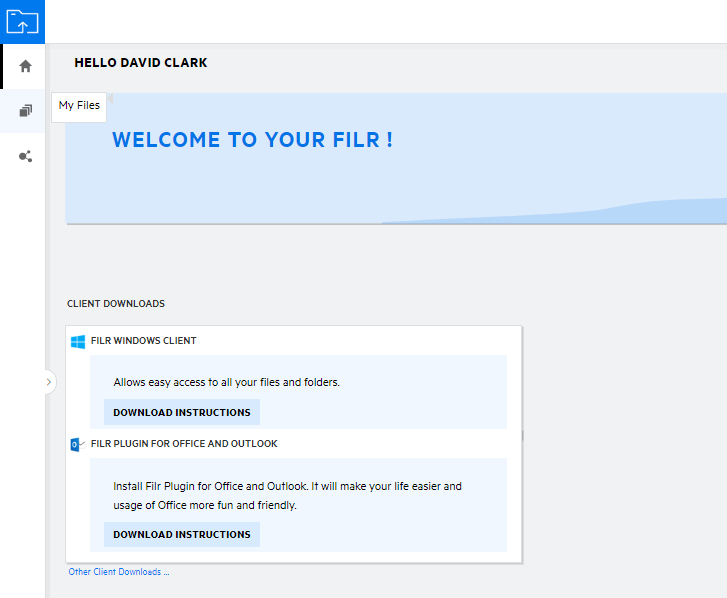Select the Filr Windows Client heading
The height and width of the screenshot is (598, 727).
(x=143, y=341)
